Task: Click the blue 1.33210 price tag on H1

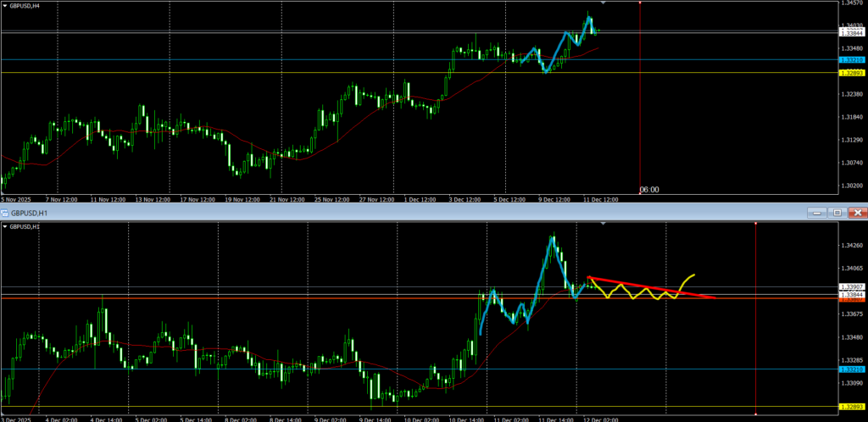Action: click(851, 369)
